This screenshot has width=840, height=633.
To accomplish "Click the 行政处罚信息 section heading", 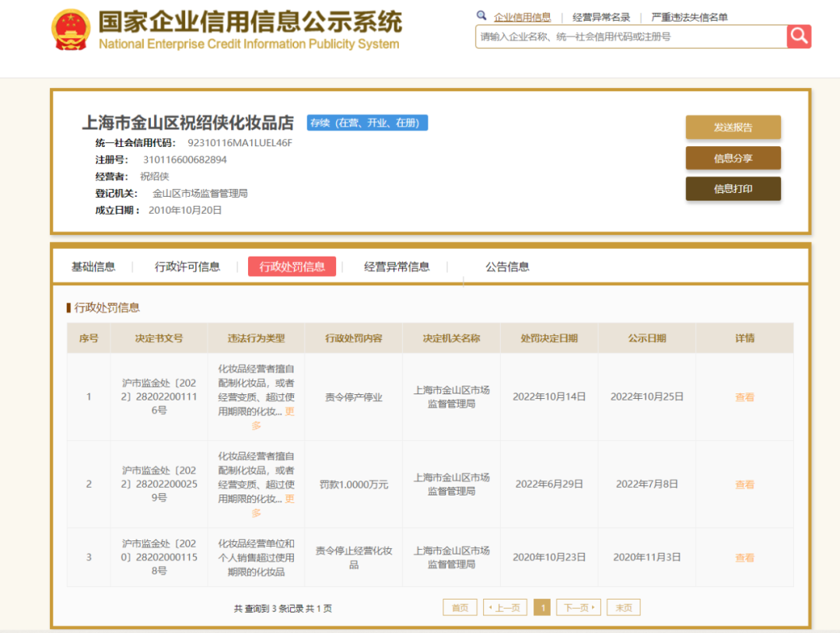I will pos(107,307).
